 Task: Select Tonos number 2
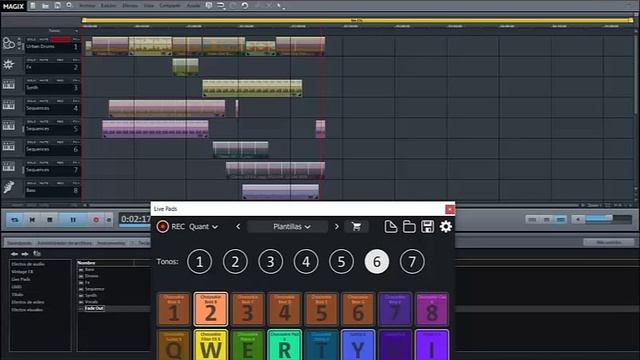(x=235, y=262)
